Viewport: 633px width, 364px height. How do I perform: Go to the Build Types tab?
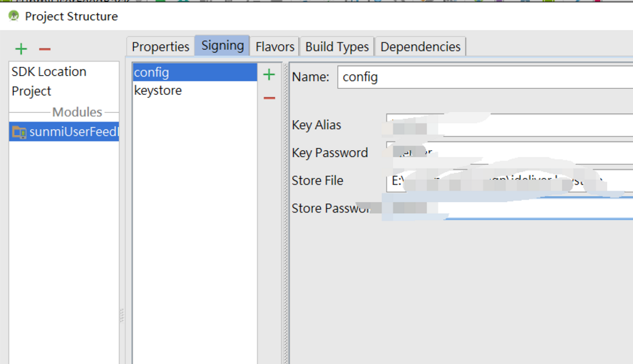337,46
